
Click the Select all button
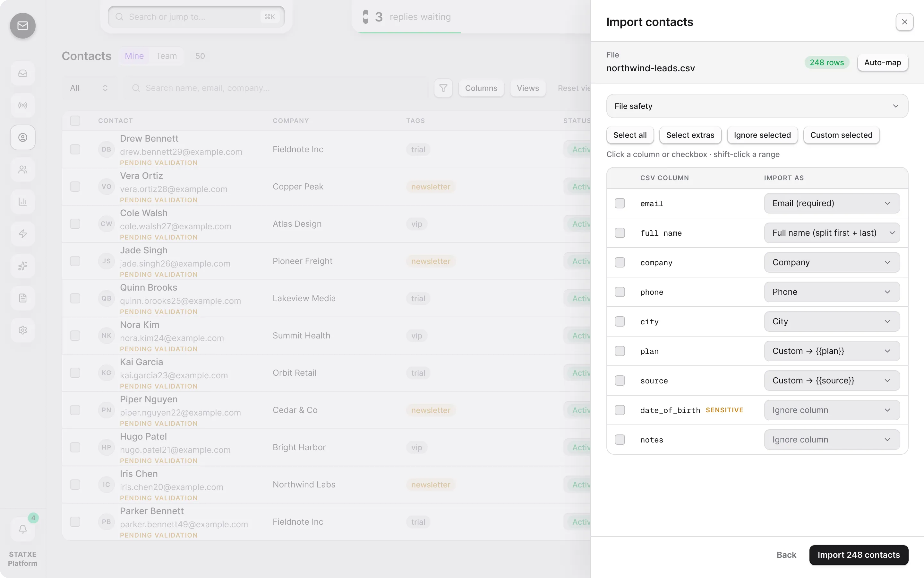[x=629, y=135]
